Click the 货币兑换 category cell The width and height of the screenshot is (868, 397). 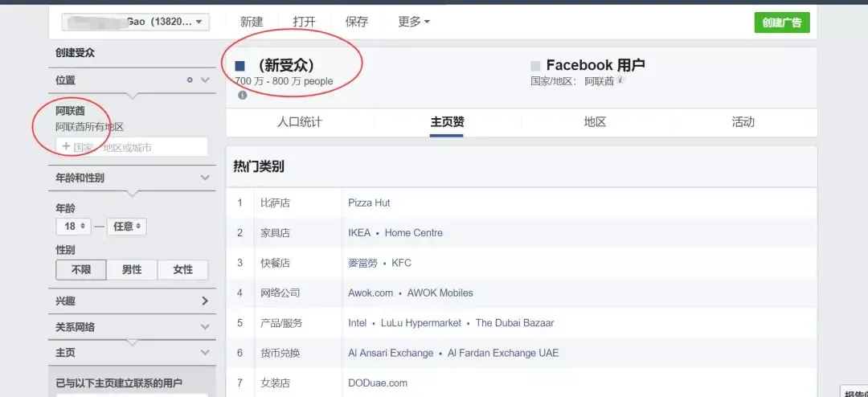(x=280, y=353)
